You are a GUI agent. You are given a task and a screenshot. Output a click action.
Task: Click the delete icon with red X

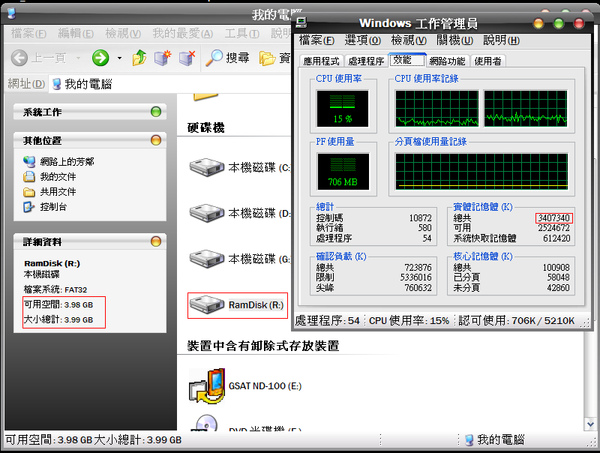click(187, 58)
